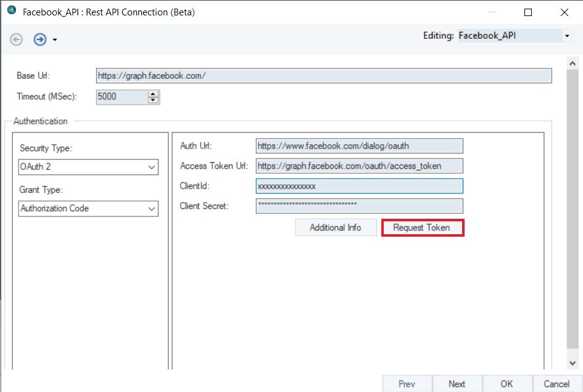Viewport: 583px width, 392px height.
Task: Click the ClientId text box
Action: [x=358, y=186]
